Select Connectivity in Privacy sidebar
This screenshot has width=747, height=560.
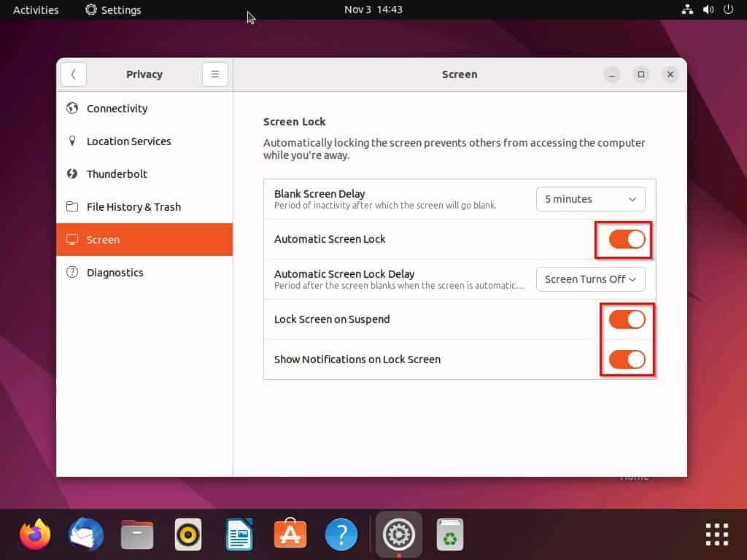point(144,108)
